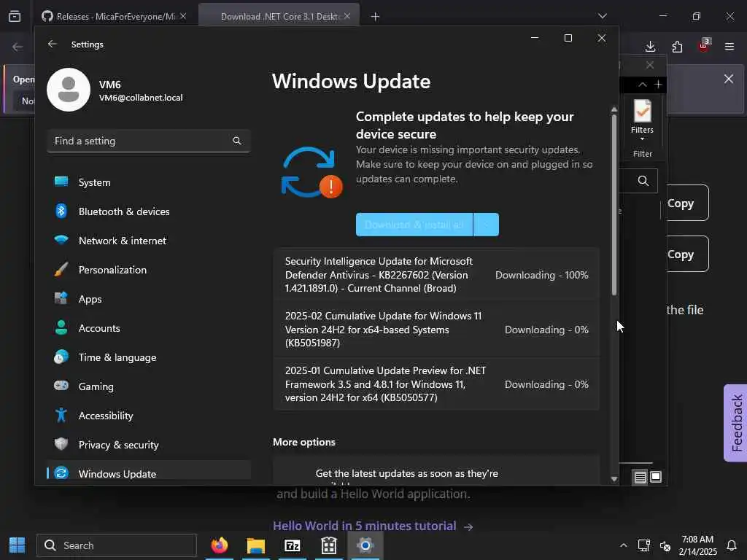The width and height of the screenshot is (747, 560).
Task: Switch to details view in background window
Action: 640,477
